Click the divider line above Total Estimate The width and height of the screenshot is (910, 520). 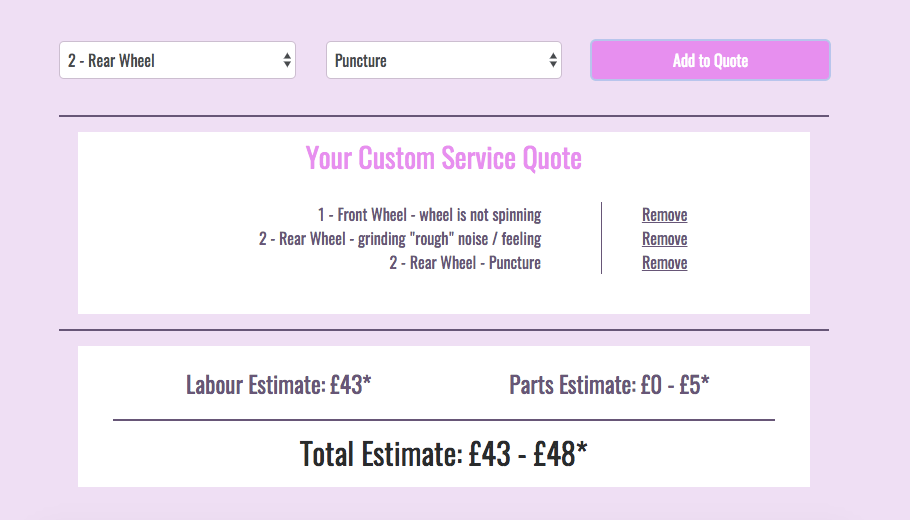(x=444, y=420)
